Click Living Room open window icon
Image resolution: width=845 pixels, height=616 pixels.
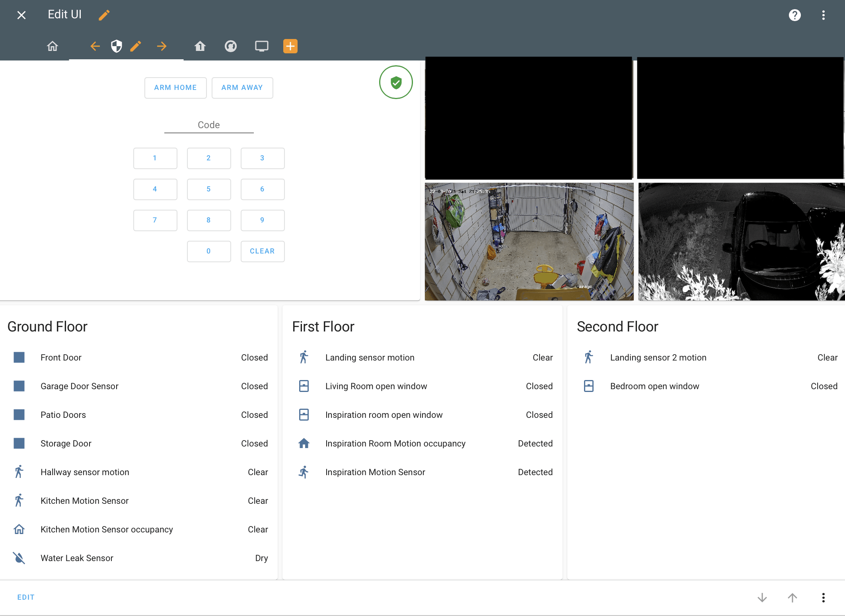pos(304,386)
